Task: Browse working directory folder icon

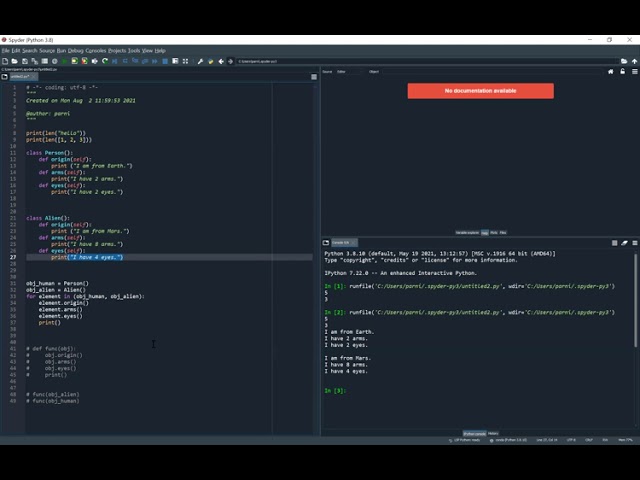Action: tap(624, 61)
